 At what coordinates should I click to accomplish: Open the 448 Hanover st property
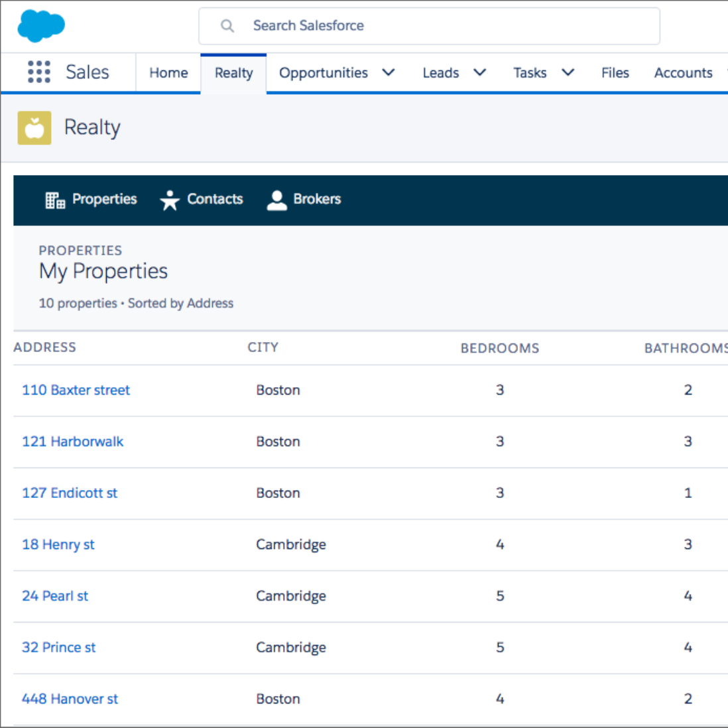(x=70, y=698)
